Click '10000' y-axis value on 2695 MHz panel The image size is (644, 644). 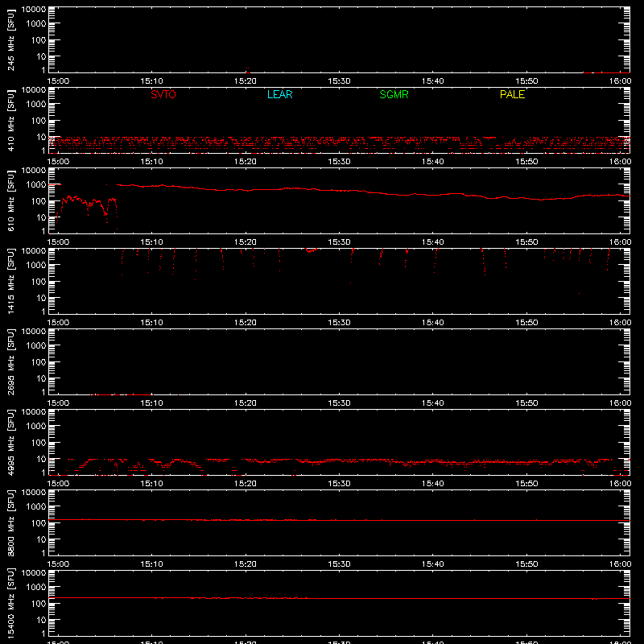[x=34, y=332]
